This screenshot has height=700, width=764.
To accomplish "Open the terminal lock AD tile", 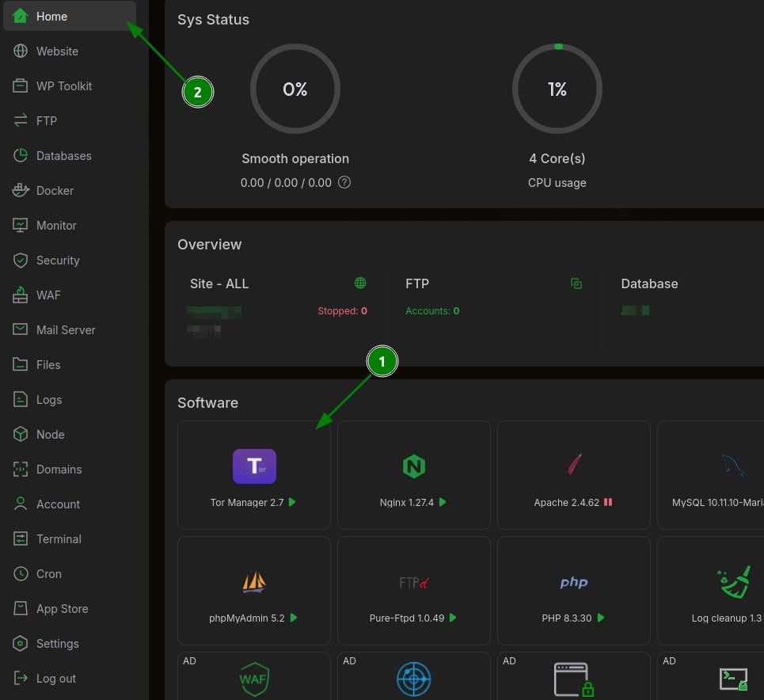I will pyautogui.click(x=733, y=679).
